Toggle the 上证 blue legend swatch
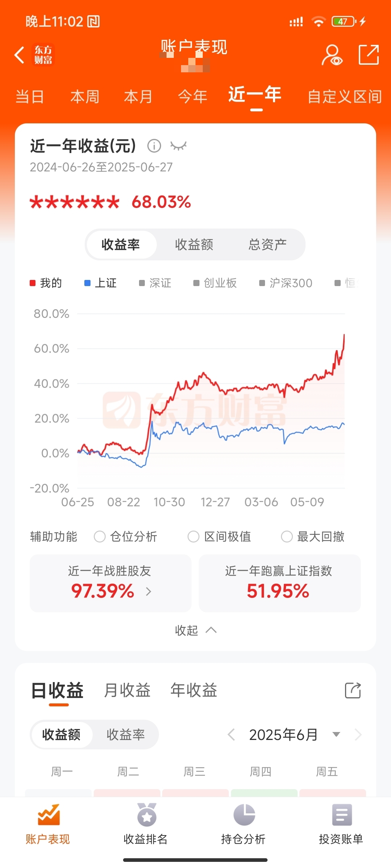The image size is (391, 868). point(87,283)
